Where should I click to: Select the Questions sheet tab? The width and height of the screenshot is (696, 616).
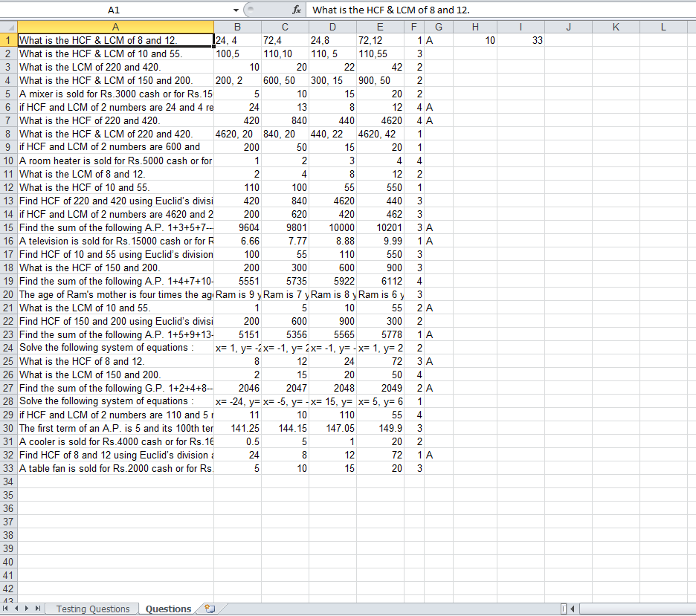click(168, 609)
